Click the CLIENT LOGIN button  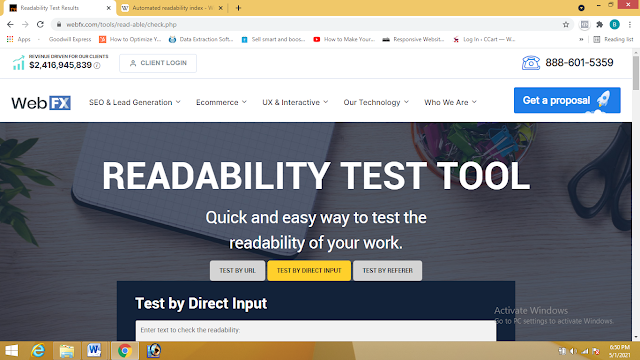pos(158,63)
